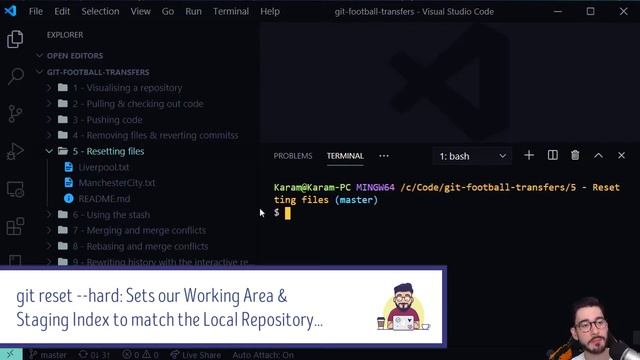The image size is (640, 360).
Task: Open the File menu
Action: tap(36, 11)
